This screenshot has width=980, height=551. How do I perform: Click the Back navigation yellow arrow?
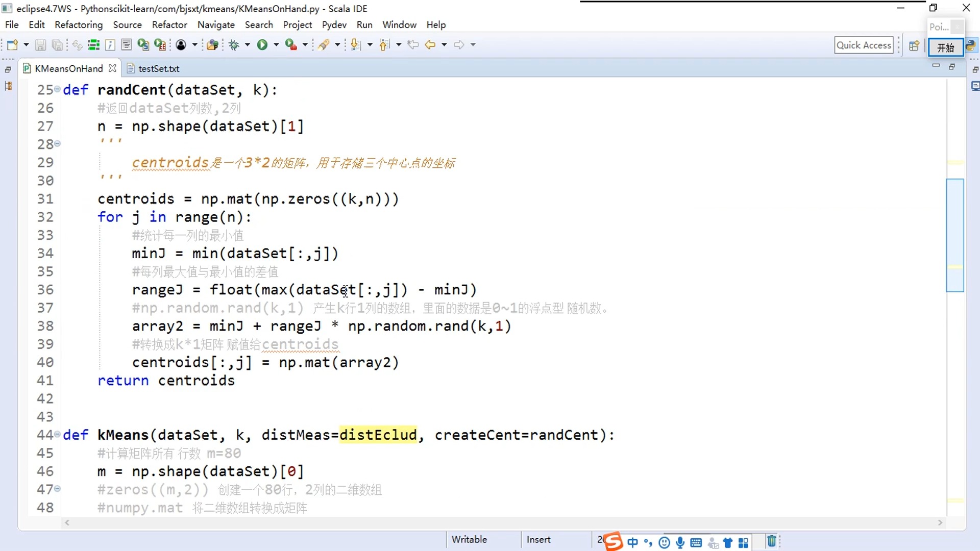(430, 45)
